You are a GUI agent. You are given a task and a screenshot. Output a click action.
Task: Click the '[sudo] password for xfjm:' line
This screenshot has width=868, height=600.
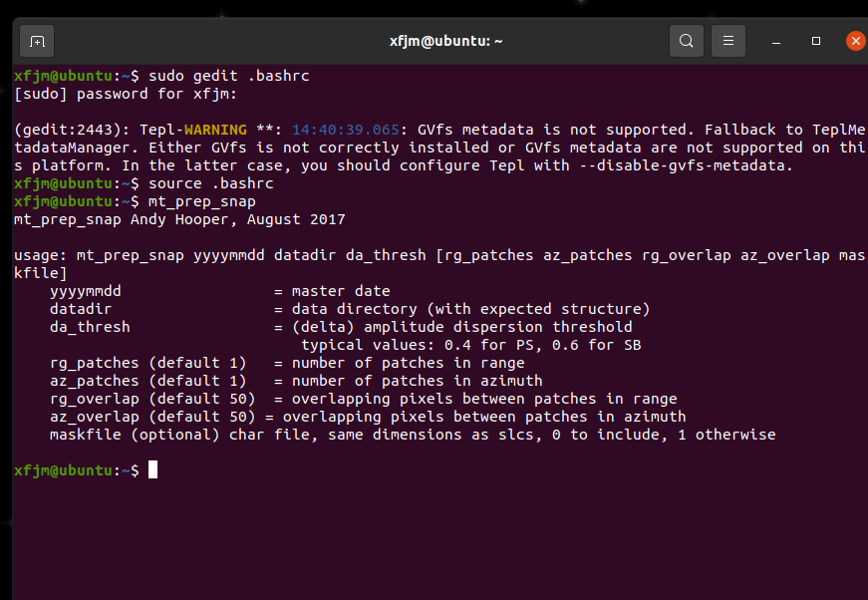coord(126,94)
